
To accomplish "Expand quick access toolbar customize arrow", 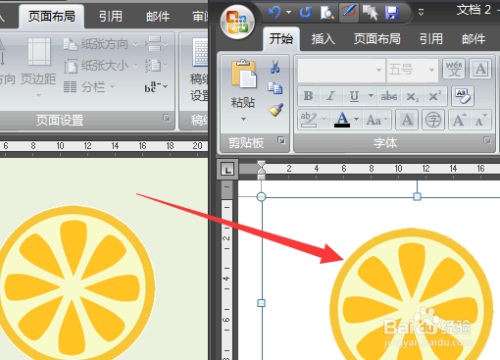I will point(421,13).
